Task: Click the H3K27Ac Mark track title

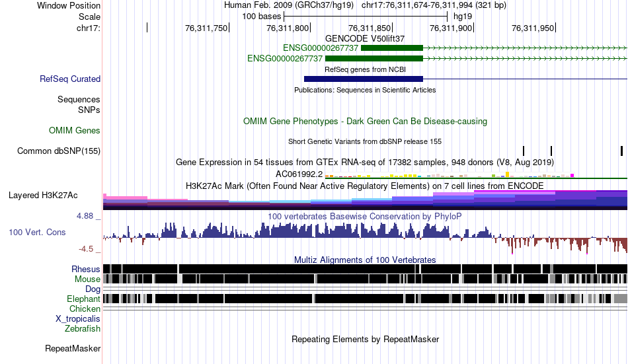Action: coord(365,186)
